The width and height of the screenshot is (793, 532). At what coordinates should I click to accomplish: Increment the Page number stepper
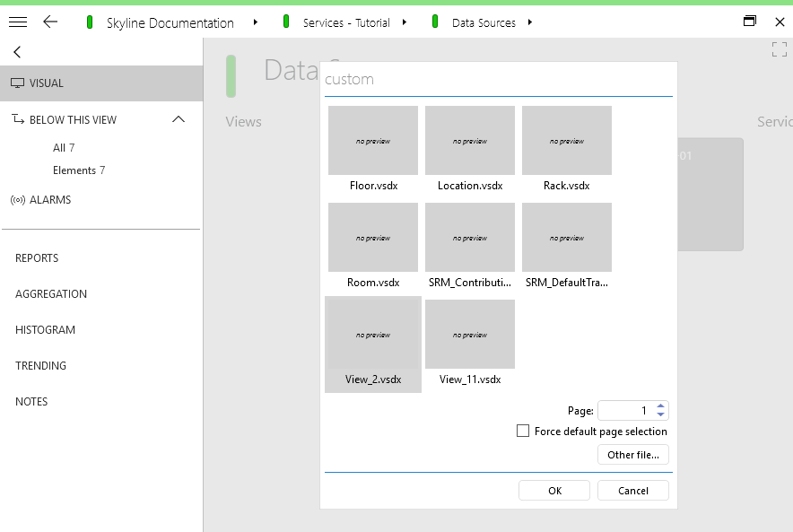(x=661, y=406)
